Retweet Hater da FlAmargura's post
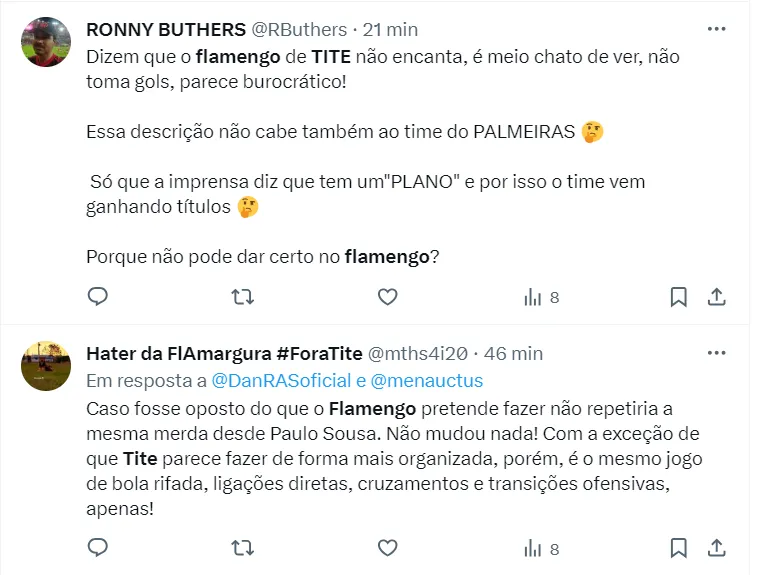This screenshot has height=575, width=757. pos(242,548)
